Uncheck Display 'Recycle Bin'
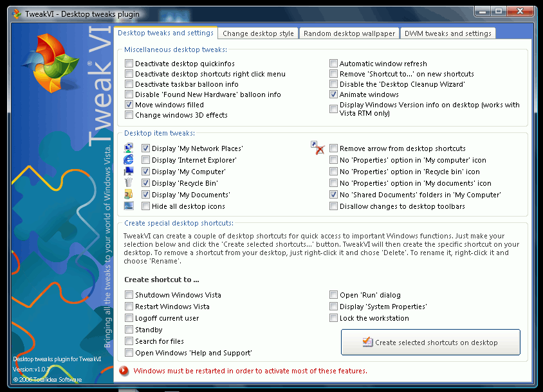543x392 pixels. tap(145, 183)
